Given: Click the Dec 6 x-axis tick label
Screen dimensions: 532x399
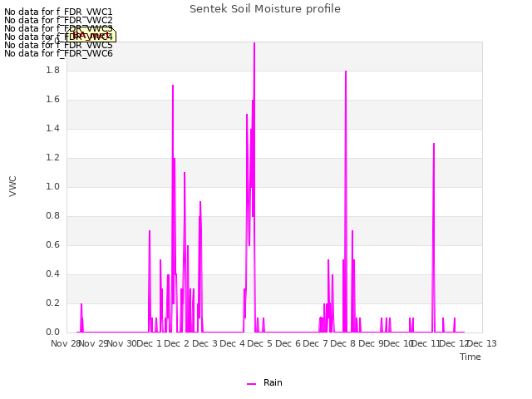Looking at the screenshot, I should pos(288,343).
